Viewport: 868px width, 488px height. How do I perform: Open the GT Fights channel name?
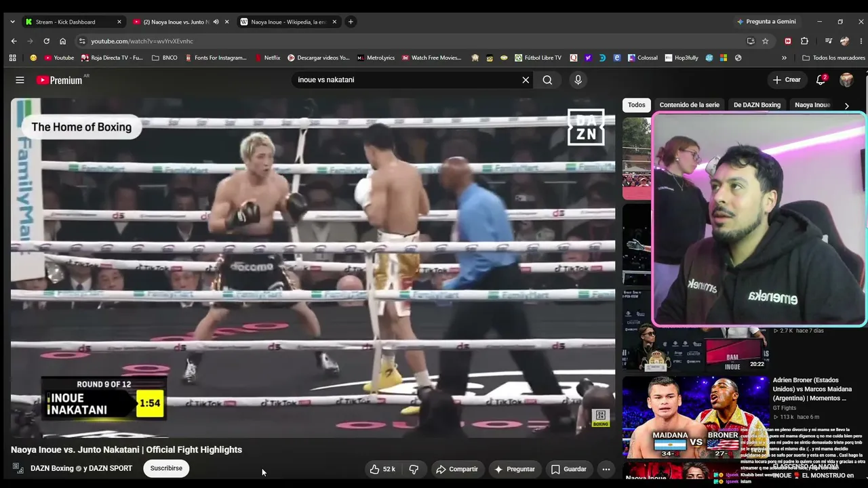point(785,408)
